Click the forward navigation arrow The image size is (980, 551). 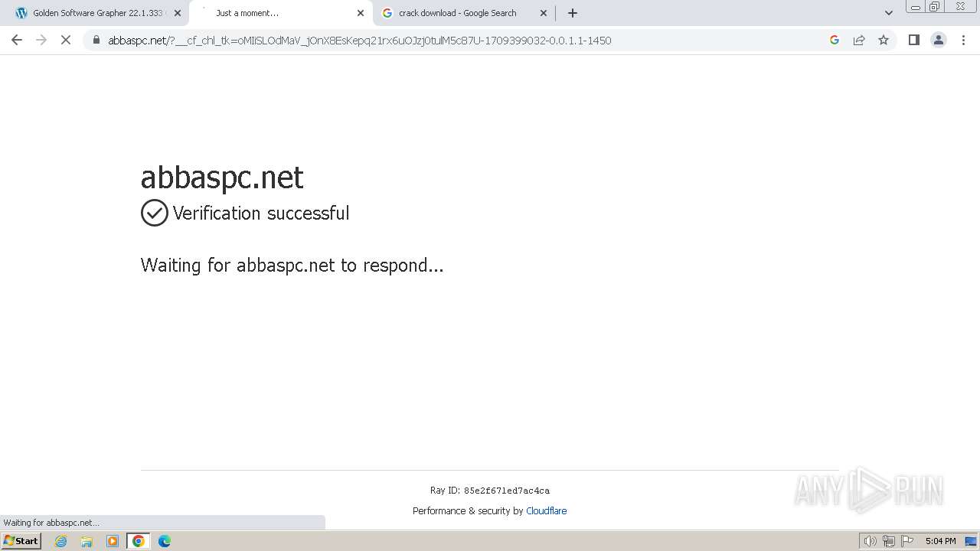tap(41, 40)
